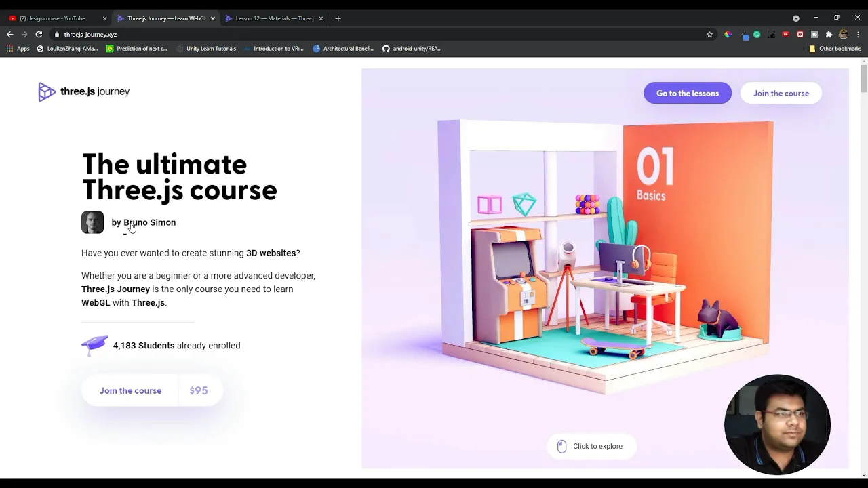The width and height of the screenshot is (868, 488).
Task: Open the Architectural Benefi... bookmark
Action: click(x=343, y=49)
